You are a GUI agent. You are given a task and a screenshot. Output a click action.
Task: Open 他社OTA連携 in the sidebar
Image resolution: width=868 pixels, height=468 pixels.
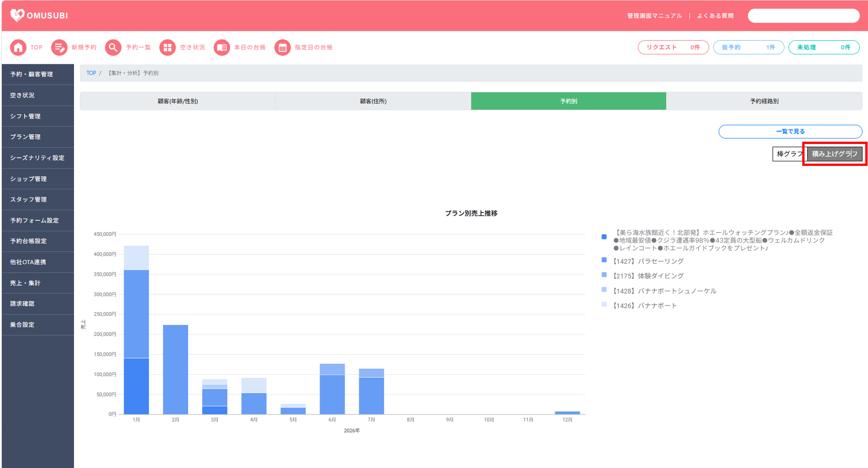tap(38, 262)
